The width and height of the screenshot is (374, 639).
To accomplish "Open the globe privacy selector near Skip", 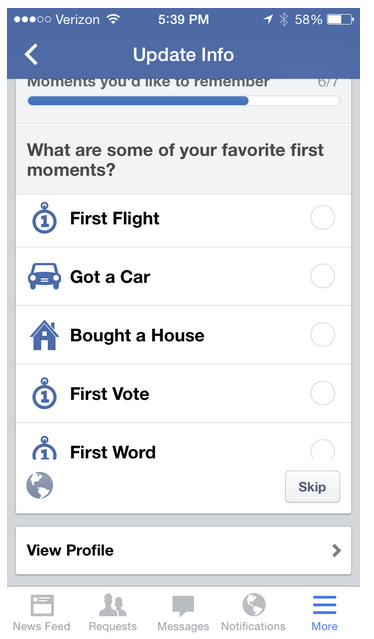I will (x=40, y=485).
